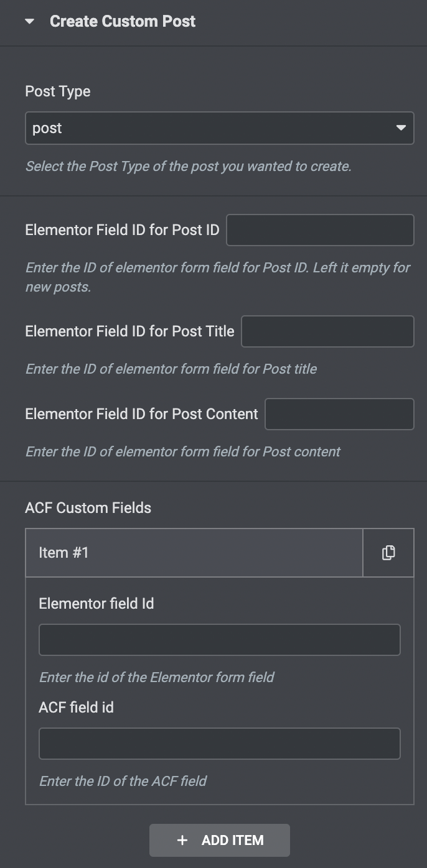Click the Post Content field ID input
Screen dimensions: 427x868
(339, 414)
